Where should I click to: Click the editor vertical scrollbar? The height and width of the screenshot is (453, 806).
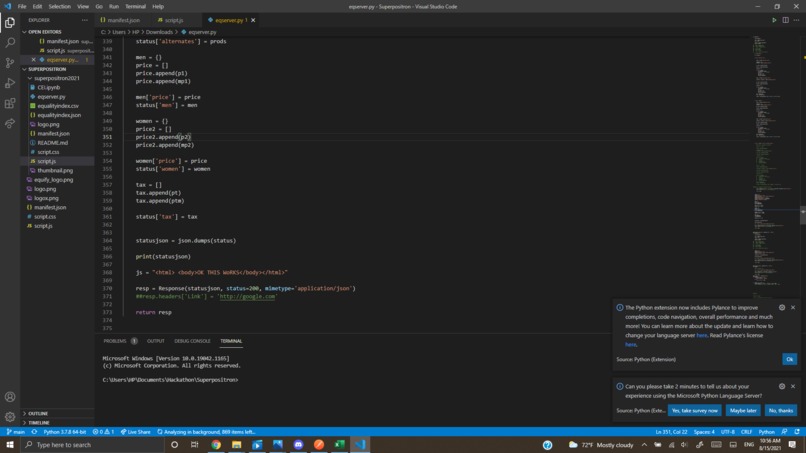point(803,216)
